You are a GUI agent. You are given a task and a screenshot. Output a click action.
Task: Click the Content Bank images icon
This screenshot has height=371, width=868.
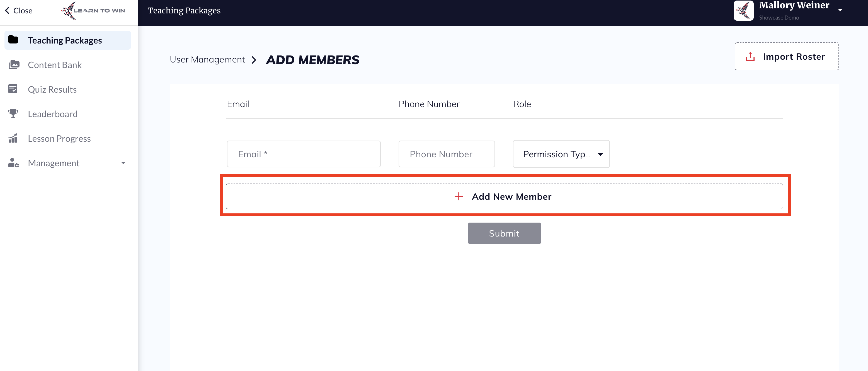coord(14,64)
